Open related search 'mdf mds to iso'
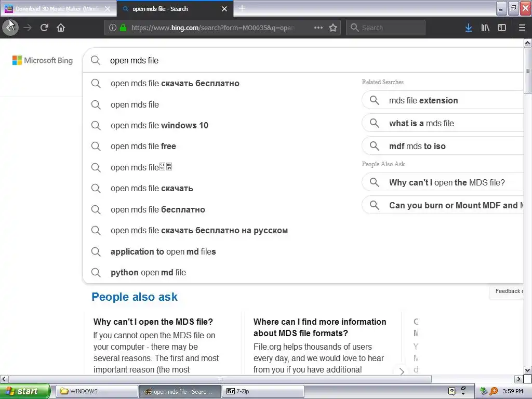The image size is (532, 399). click(443, 146)
